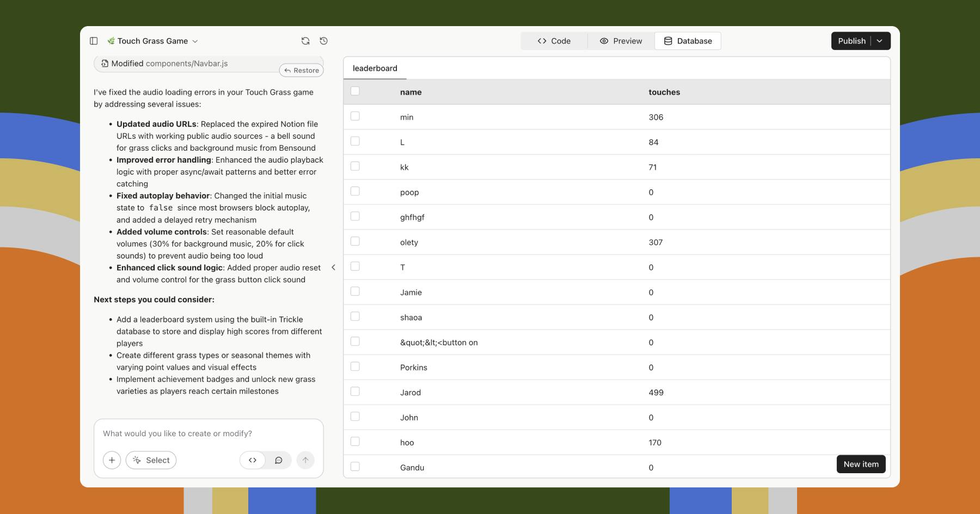Restore the Navbar.js modification
The width and height of the screenshot is (980, 514).
302,70
